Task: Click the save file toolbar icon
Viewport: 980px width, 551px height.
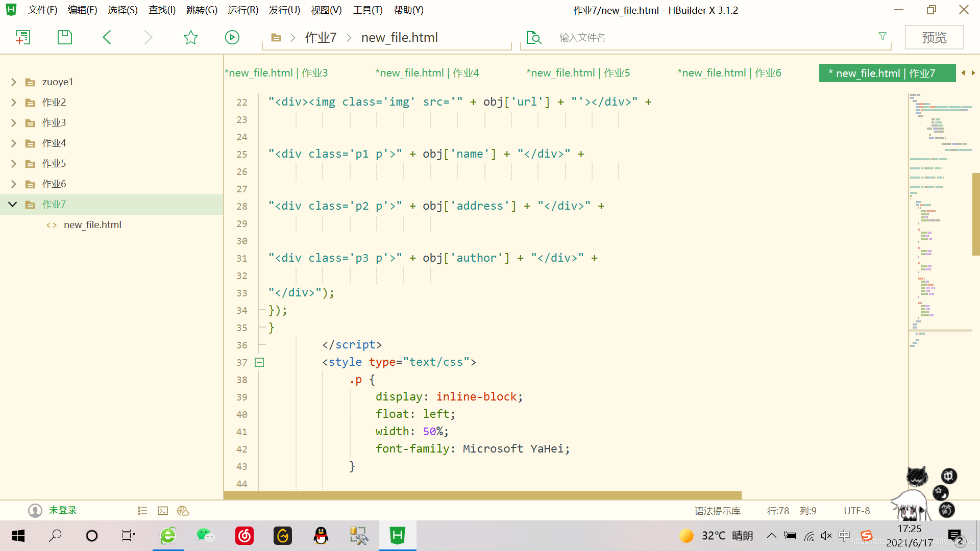Action: [x=65, y=37]
